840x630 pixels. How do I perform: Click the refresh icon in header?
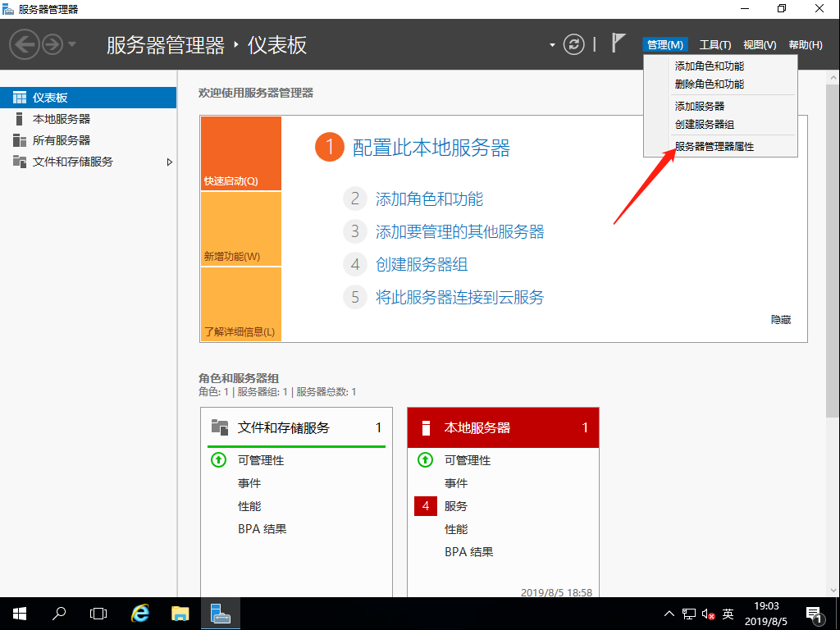point(573,44)
